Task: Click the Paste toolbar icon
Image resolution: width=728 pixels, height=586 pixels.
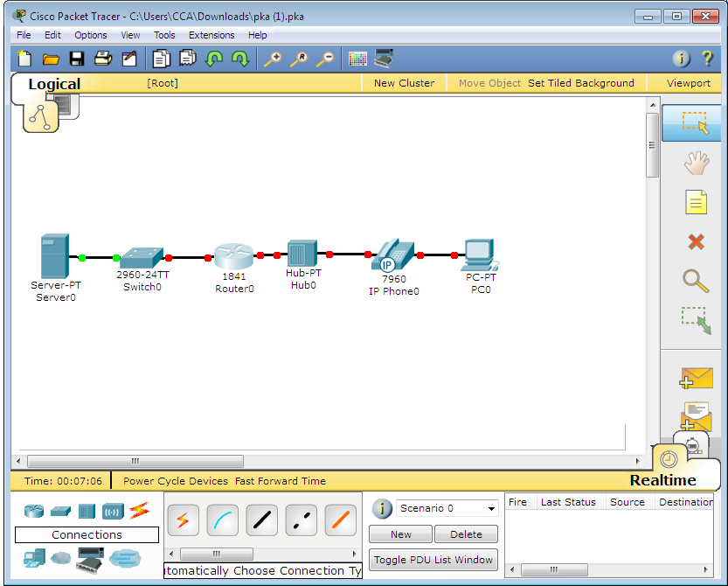Action: coord(188,59)
